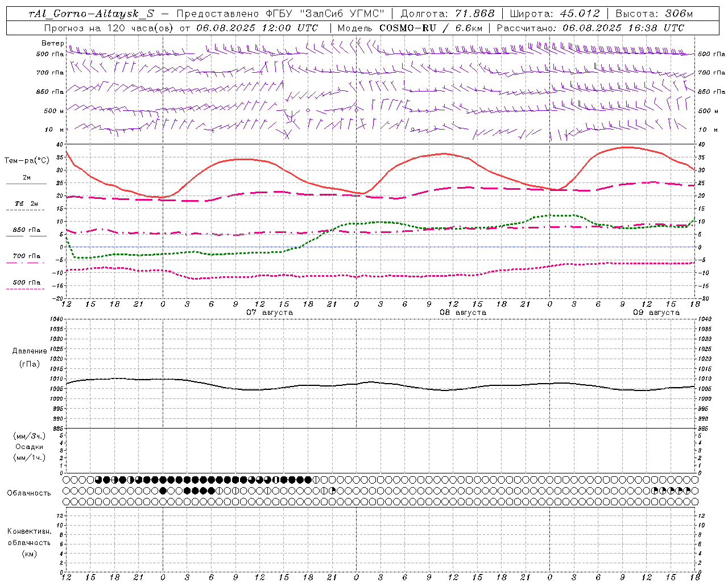
Task: Click the 07 августа date label
Action: [270, 313]
